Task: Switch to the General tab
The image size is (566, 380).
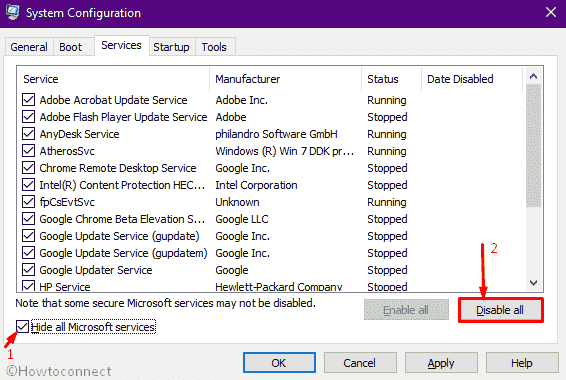Action: (x=29, y=47)
